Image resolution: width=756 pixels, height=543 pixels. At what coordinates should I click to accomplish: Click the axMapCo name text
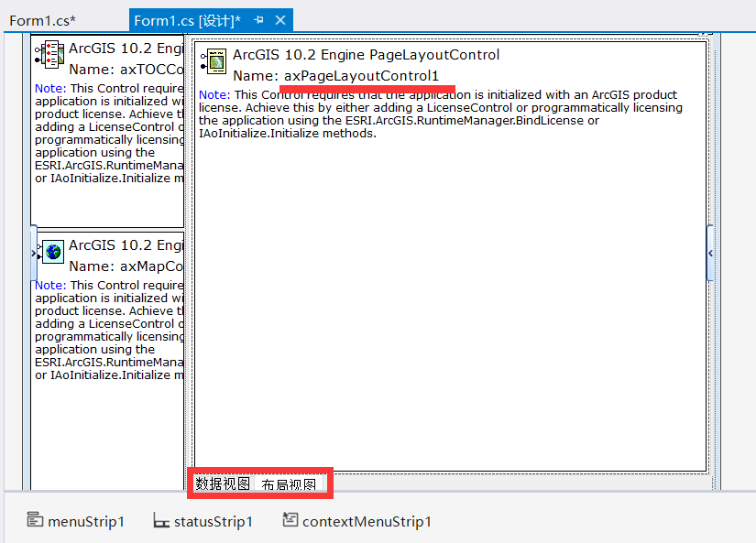point(152,266)
